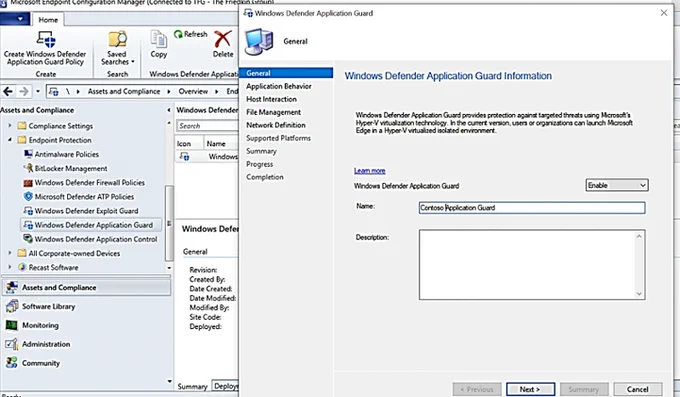Select Host Interaction wizard page
Image resolution: width=680 pixels, height=397 pixels.
click(271, 99)
